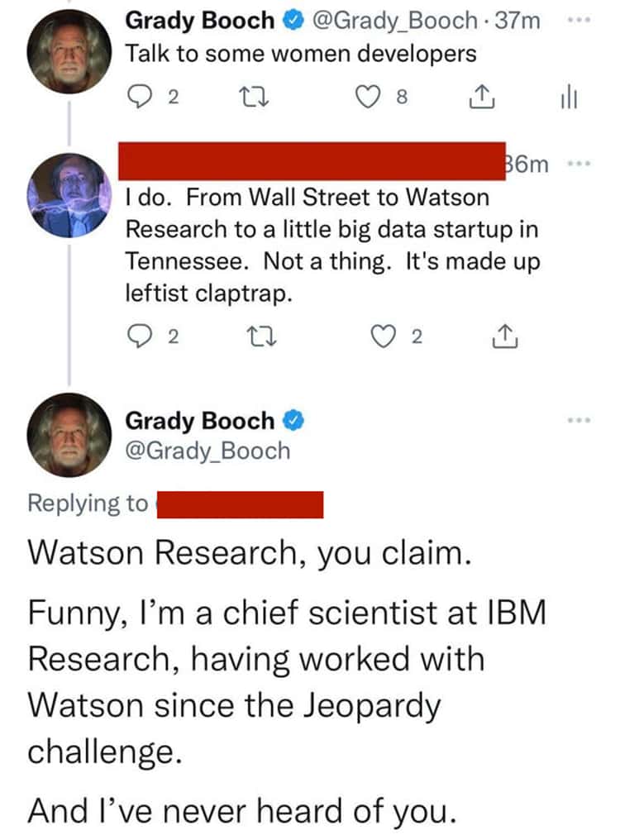Open the more options menu on the 36m tweet

click(x=579, y=164)
